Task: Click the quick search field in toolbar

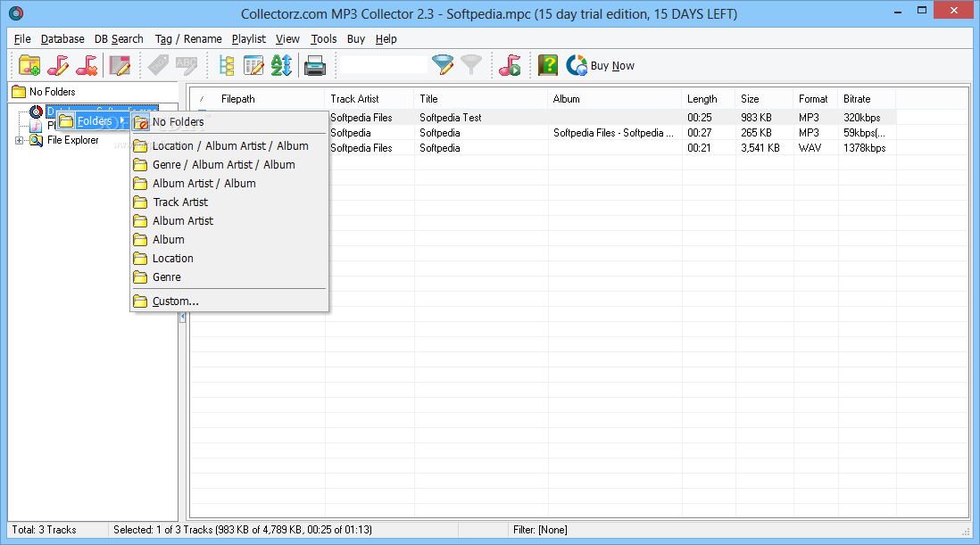Action: coord(384,65)
